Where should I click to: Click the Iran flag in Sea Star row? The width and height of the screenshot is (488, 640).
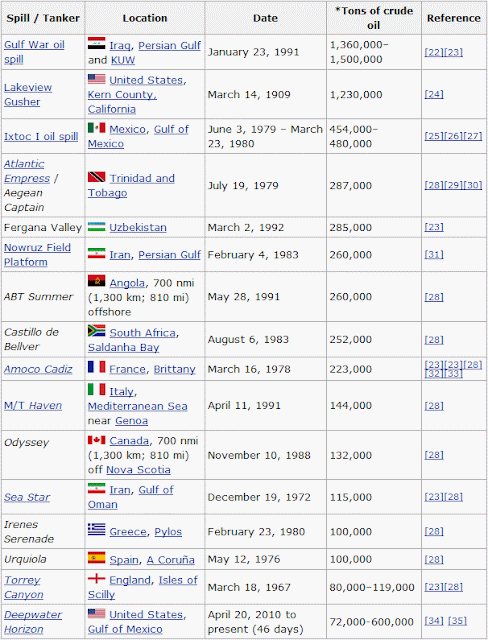(96, 488)
